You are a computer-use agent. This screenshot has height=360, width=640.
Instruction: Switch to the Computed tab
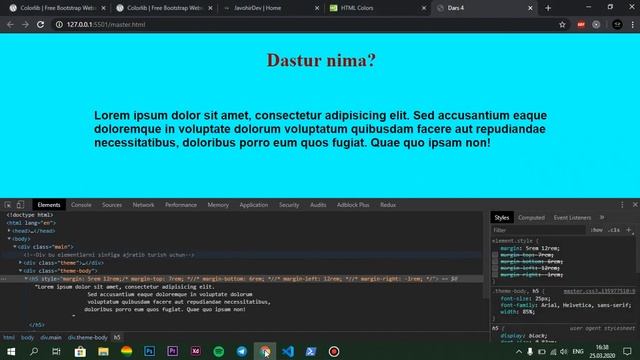tap(531, 218)
